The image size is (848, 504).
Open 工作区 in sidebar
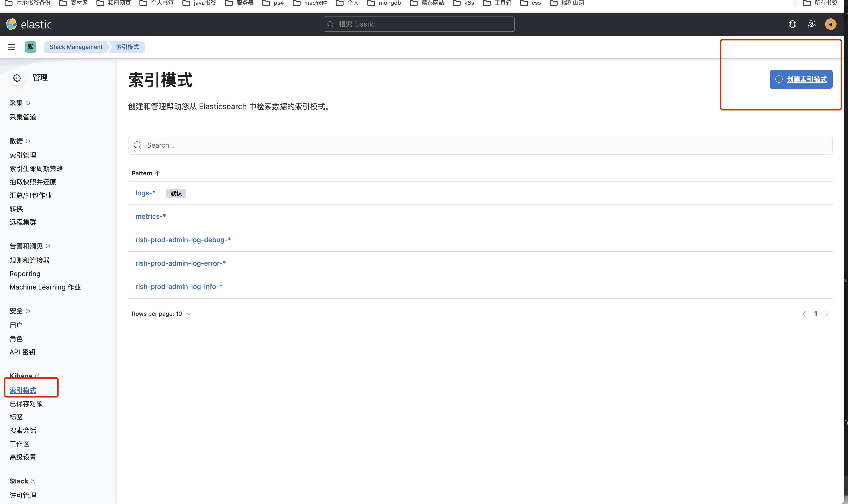pyautogui.click(x=19, y=444)
